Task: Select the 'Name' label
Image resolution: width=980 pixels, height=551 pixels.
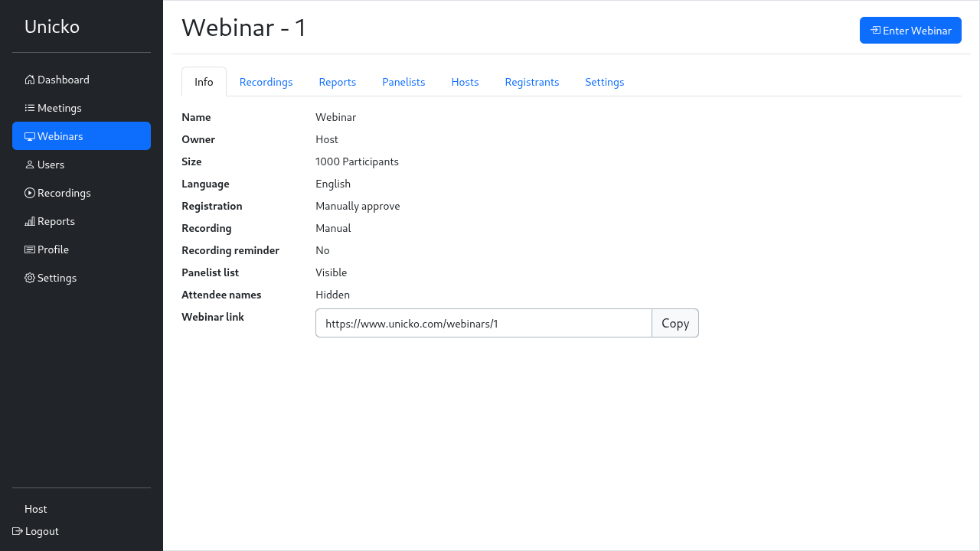Action: click(196, 117)
